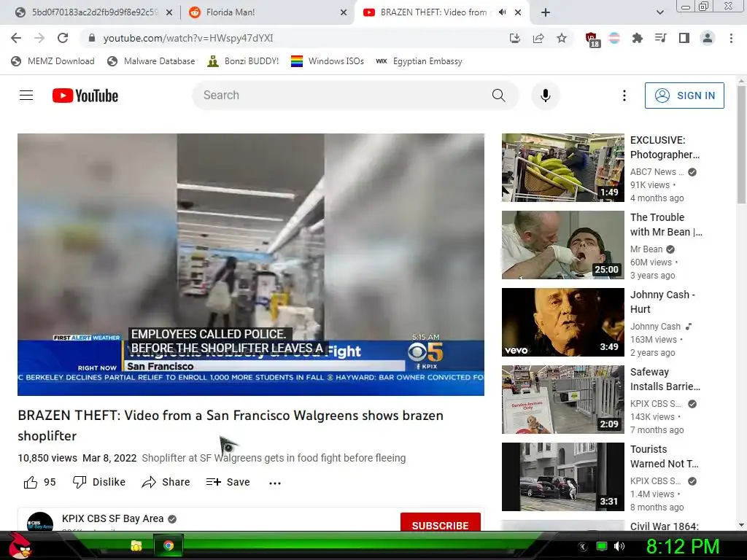Open the system tray volume speaker
This screenshot has height=560, width=747.
click(x=619, y=546)
